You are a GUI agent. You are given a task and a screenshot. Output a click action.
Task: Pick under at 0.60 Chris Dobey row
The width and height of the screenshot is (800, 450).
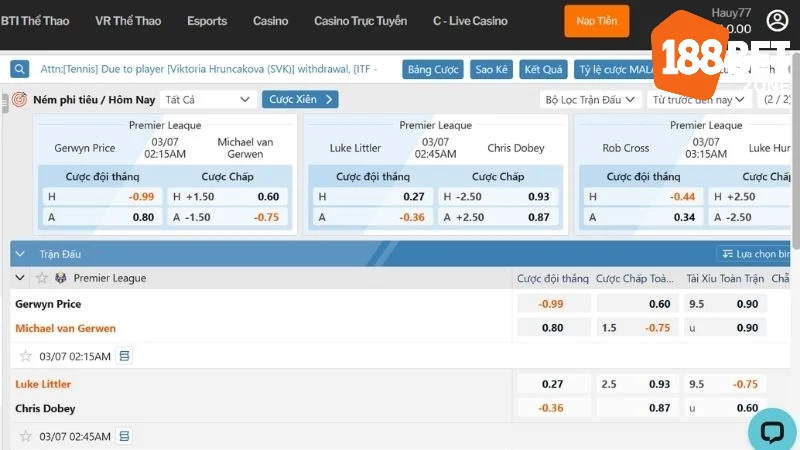pos(725,408)
